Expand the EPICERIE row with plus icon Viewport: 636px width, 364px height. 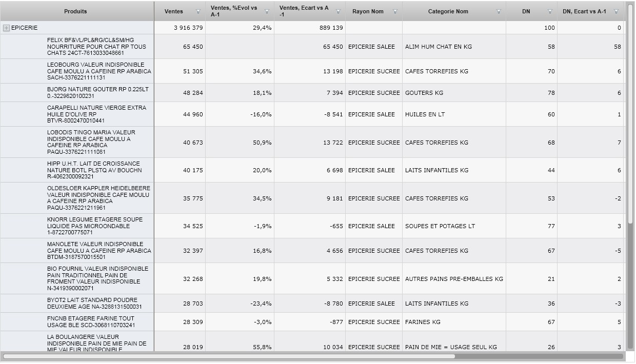point(6,28)
